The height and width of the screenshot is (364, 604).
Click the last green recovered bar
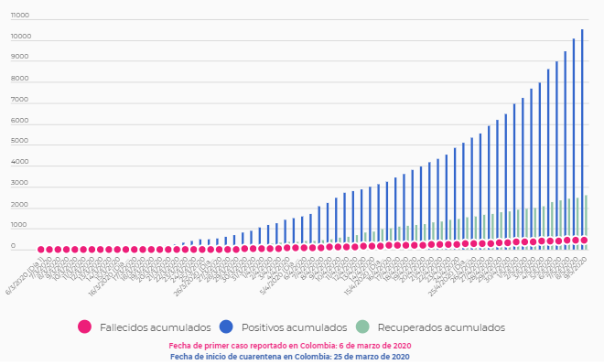[x=586, y=222]
